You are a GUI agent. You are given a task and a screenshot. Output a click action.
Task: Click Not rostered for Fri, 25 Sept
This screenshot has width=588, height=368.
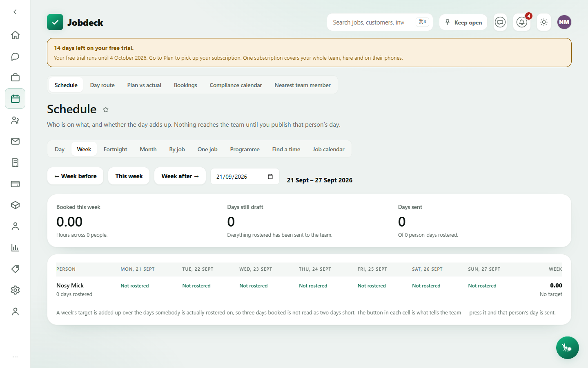372,286
